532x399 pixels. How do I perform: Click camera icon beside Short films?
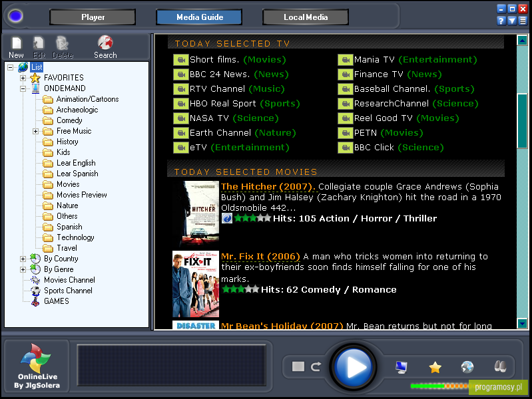tap(181, 60)
